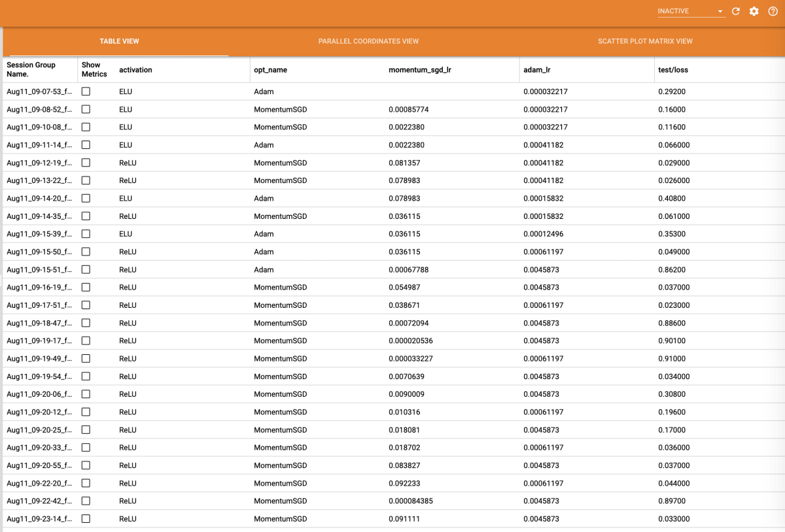This screenshot has height=532, width=785.
Task: Check Show Metrics for Aug11_09-14-35 row
Action: (86, 216)
